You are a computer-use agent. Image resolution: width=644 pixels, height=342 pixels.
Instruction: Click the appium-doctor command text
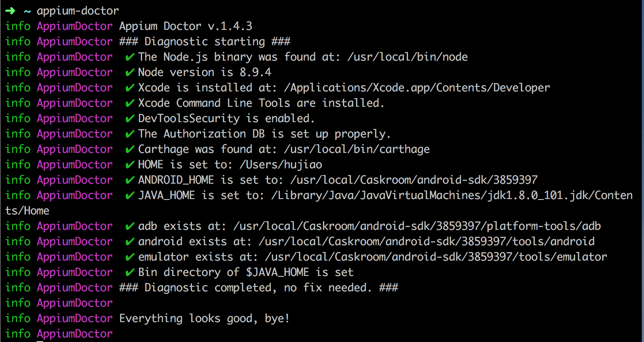click(x=78, y=11)
